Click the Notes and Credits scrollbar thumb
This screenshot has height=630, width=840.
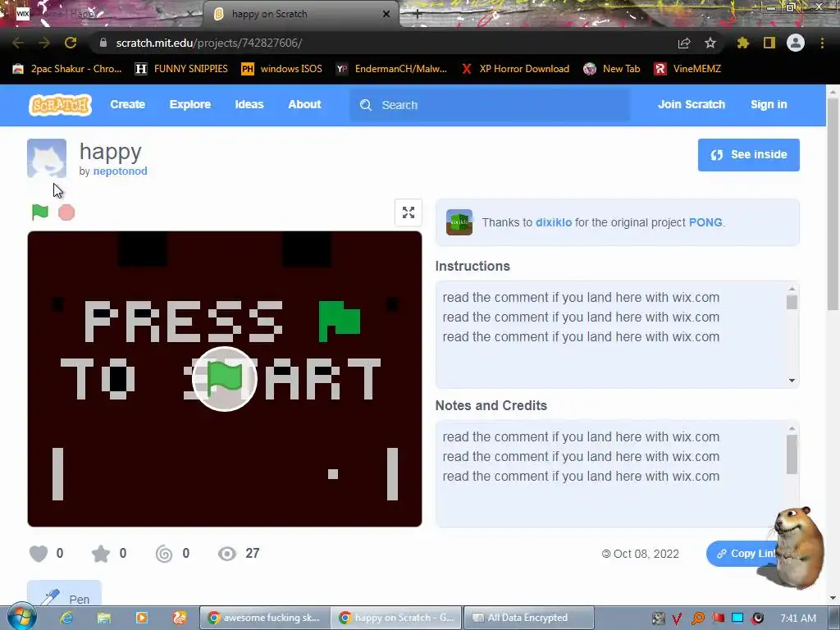[x=792, y=454]
